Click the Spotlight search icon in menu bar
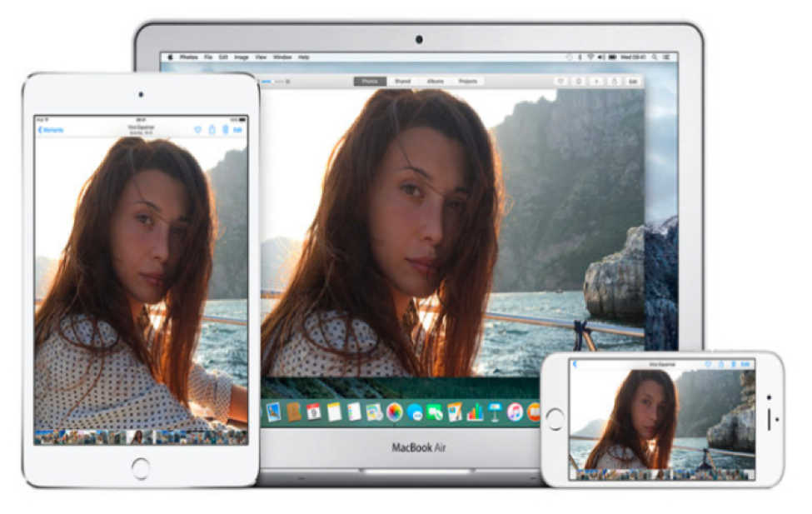Viewport: 812px width, 514px height. (x=653, y=57)
